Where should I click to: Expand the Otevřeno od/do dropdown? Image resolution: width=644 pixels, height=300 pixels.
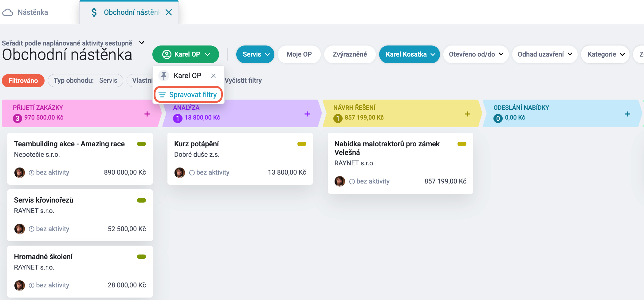point(476,54)
